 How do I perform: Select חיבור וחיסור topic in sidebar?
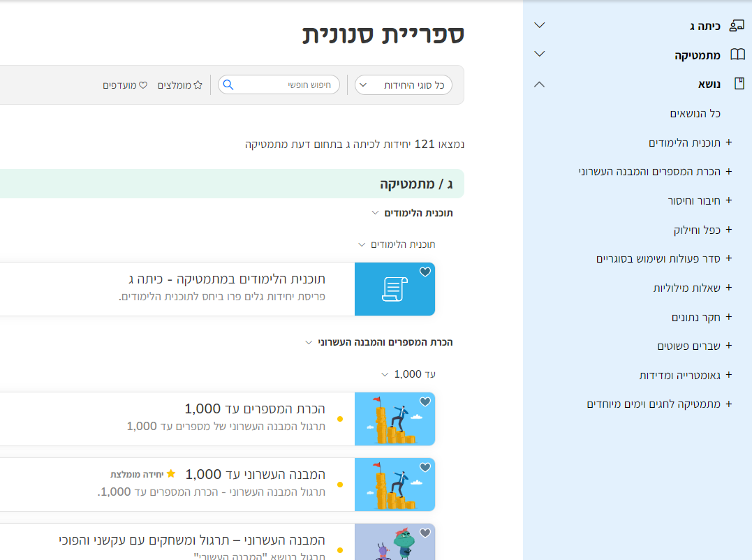[694, 201]
